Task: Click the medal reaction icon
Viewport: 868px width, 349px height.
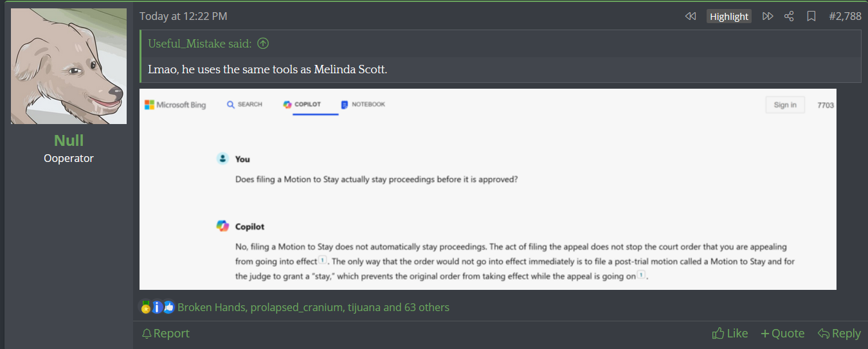Action: tap(145, 307)
